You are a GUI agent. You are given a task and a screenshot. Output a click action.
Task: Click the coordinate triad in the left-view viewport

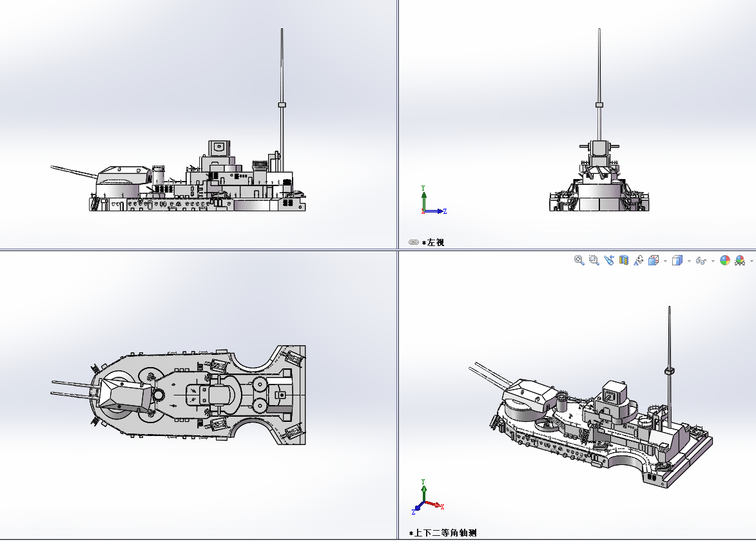pos(434,200)
